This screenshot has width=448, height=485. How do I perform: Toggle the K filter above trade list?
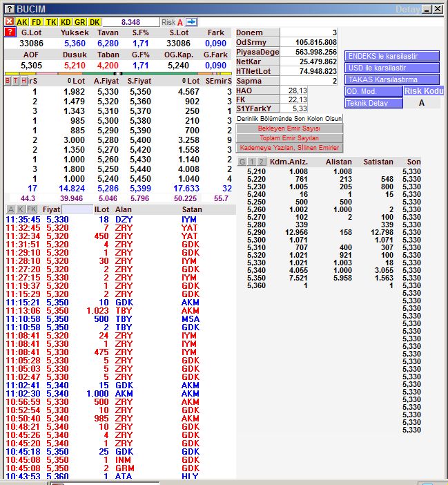coord(21,209)
